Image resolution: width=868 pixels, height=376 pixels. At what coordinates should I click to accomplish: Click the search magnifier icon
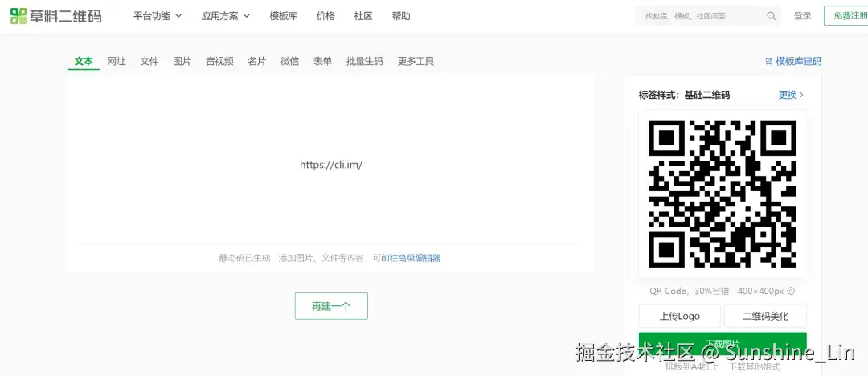pyautogui.click(x=771, y=17)
